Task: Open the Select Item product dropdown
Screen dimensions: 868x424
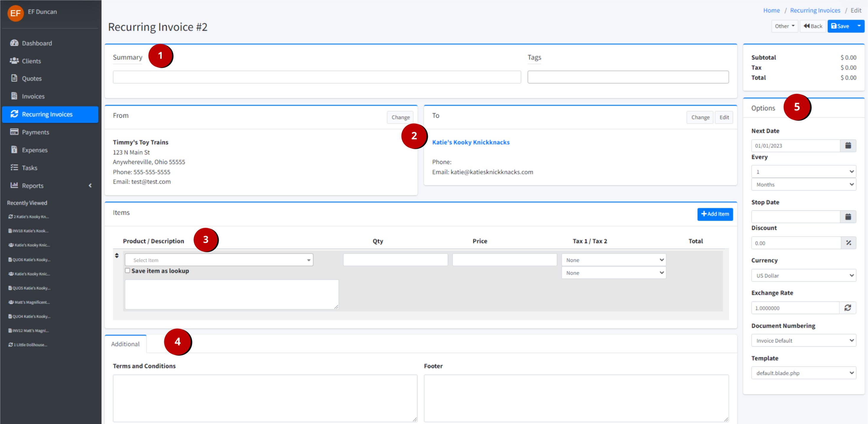Action: pos(219,260)
